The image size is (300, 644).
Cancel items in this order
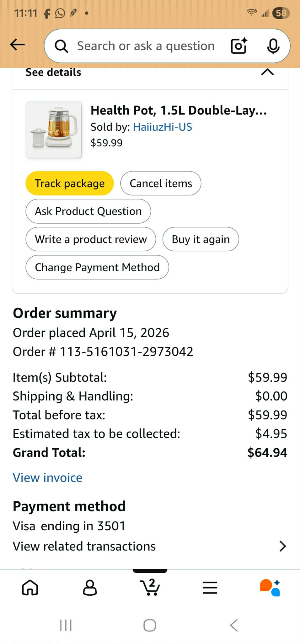click(161, 183)
